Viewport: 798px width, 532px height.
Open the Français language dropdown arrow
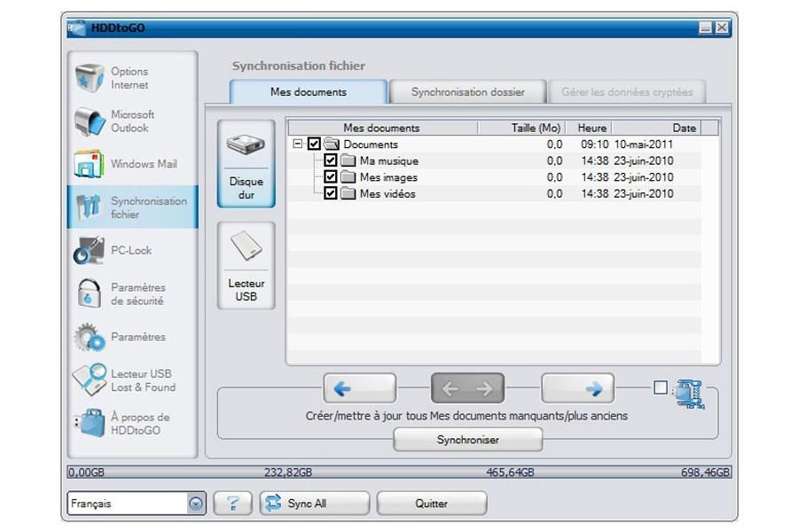[x=196, y=504]
